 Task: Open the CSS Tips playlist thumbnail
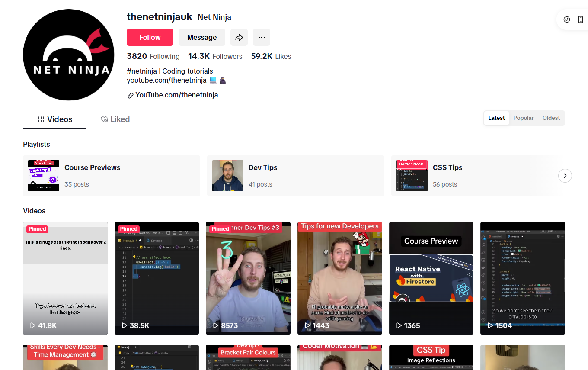point(412,176)
